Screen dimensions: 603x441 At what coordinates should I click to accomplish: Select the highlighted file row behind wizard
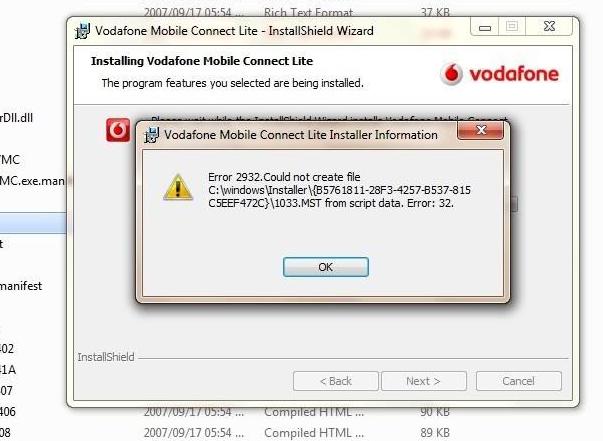[x=33, y=223]
